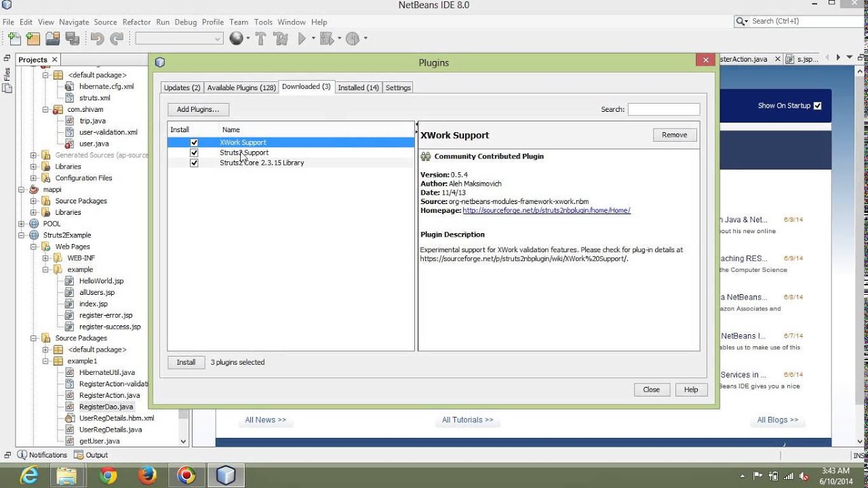The image size is (868, 488).
Task: Click the Output window icon
Action: coord(79,455)
